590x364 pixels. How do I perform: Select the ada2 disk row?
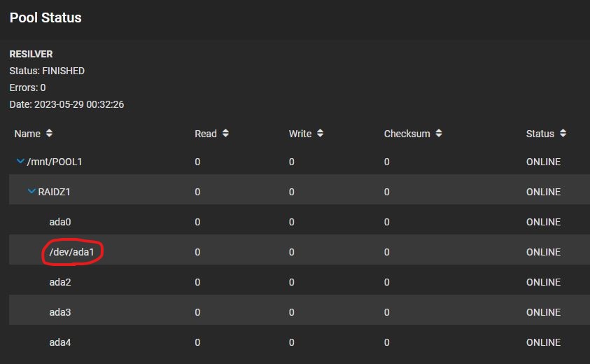[300, 282]
